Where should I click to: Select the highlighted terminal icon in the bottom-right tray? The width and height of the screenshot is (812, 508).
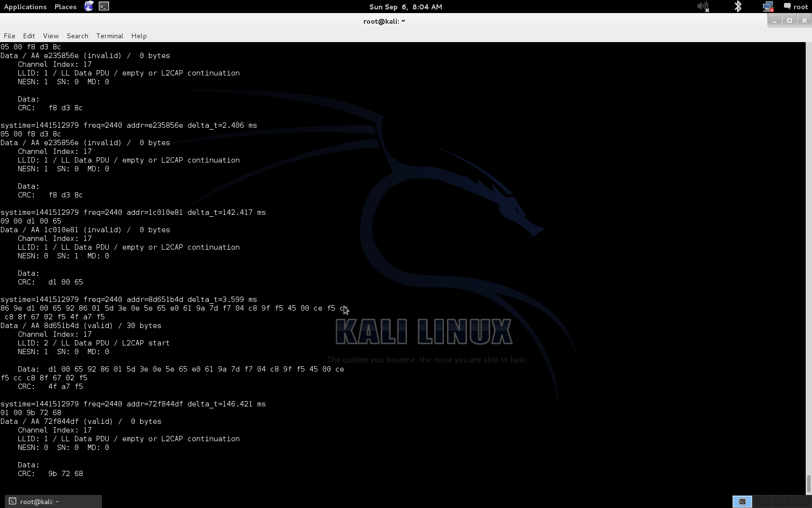coord(743,502)
